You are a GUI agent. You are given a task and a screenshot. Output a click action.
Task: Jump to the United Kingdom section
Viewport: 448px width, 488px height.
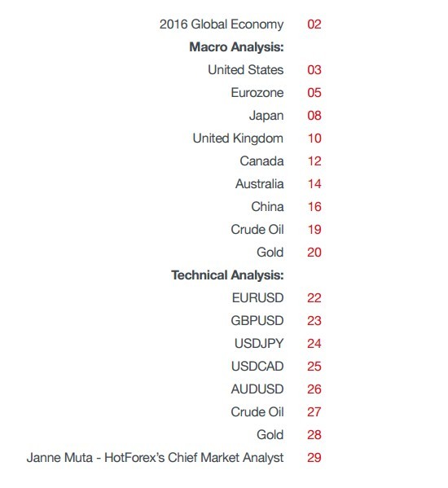[238, 138]
